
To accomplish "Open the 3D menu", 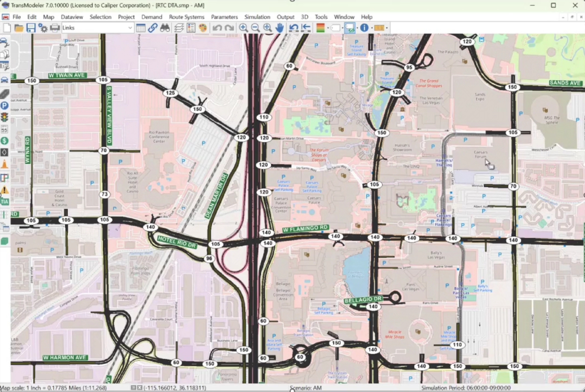I will click(305, 17).
